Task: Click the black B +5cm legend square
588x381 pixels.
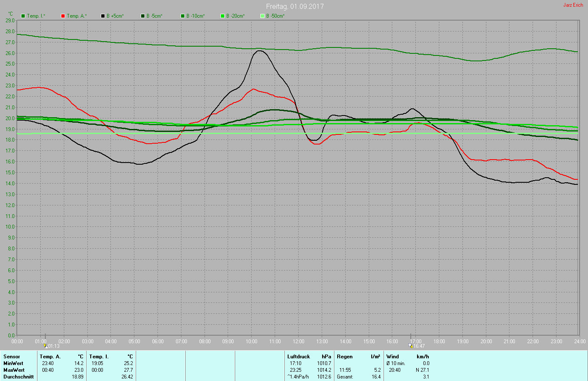Action: pyautogui.click(x=103, y=16)
